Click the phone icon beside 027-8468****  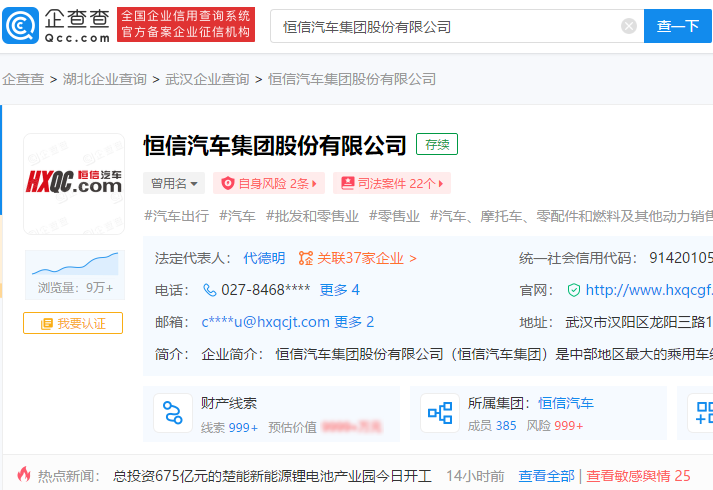click(210, 290)
